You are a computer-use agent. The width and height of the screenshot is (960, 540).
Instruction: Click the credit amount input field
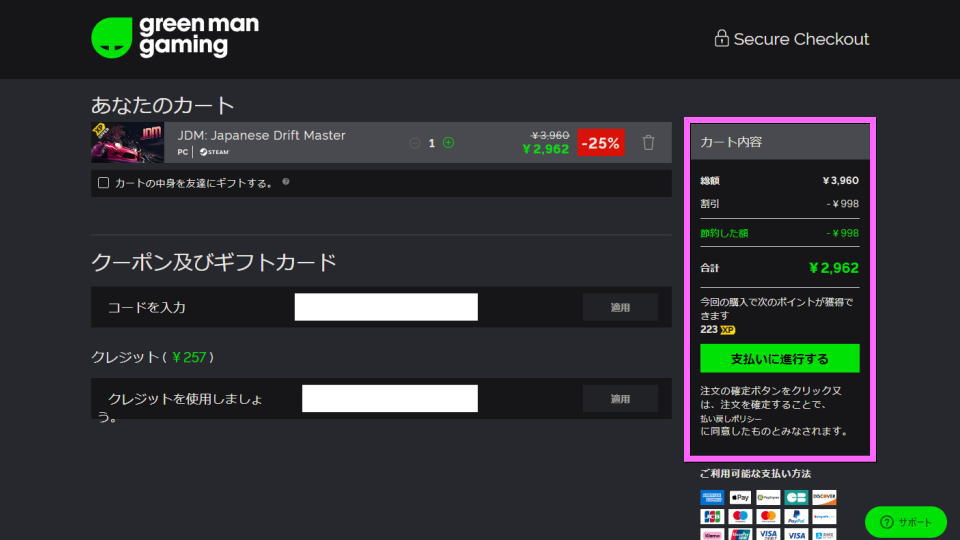point(389,398)
